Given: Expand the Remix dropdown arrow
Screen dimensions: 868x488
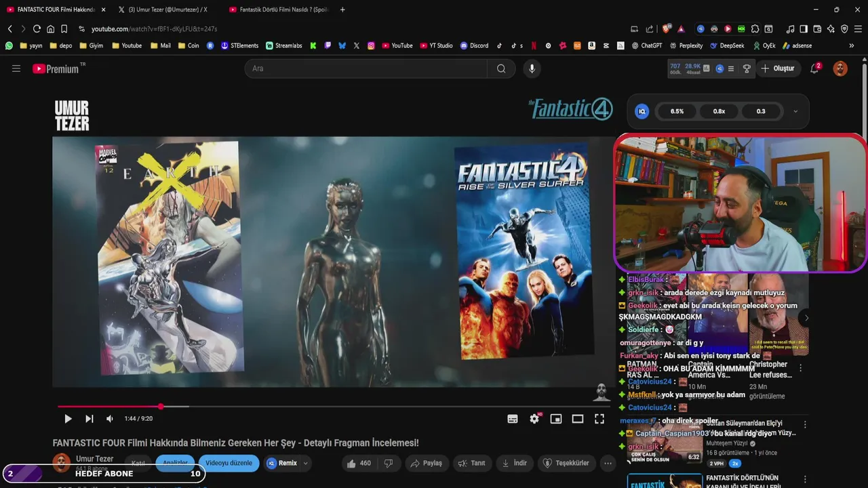Looking at the screenshot, I should coord(305,463).
